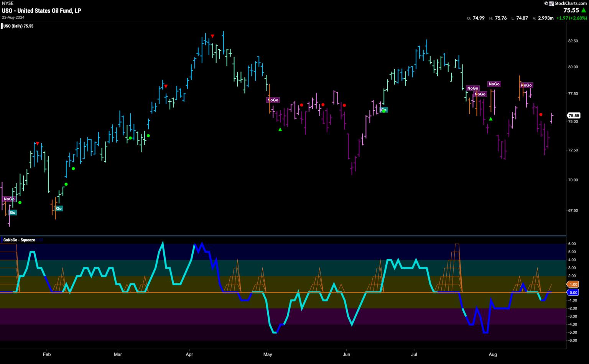Click the leftmost NoGo label in January

9,199
